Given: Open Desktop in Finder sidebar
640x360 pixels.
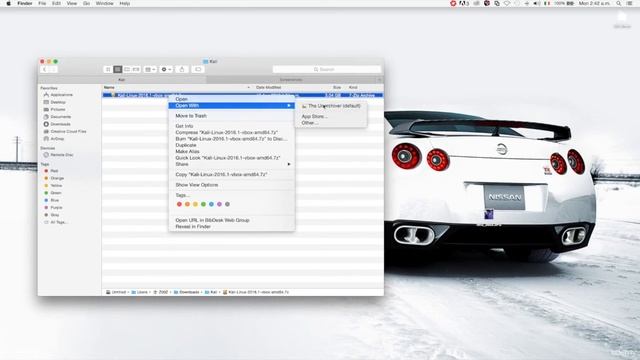Looking at the screenshot, I should 58,102.
